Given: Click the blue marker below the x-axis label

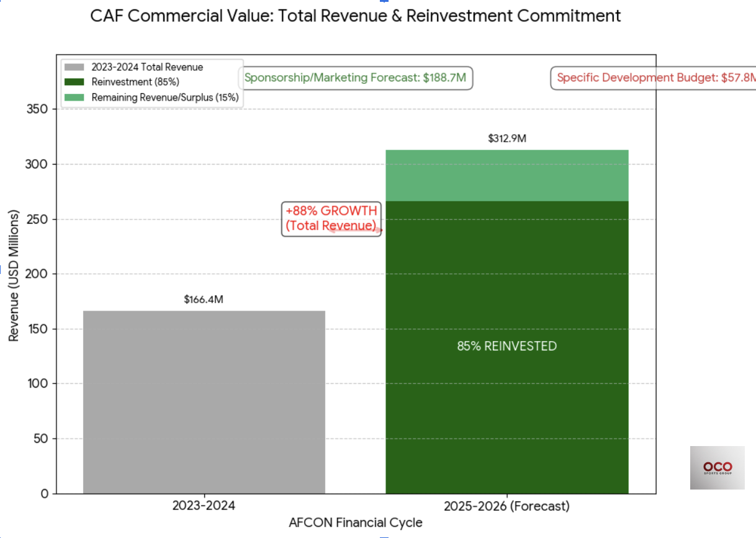Looking at the screenshot, I should pyautogui.click(x=384, y=536).
